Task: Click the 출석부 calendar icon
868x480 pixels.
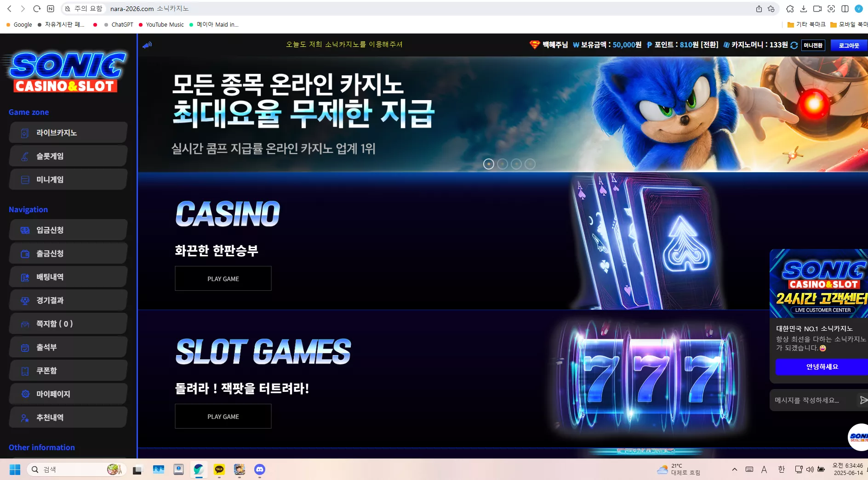Action: coord(25,348)
